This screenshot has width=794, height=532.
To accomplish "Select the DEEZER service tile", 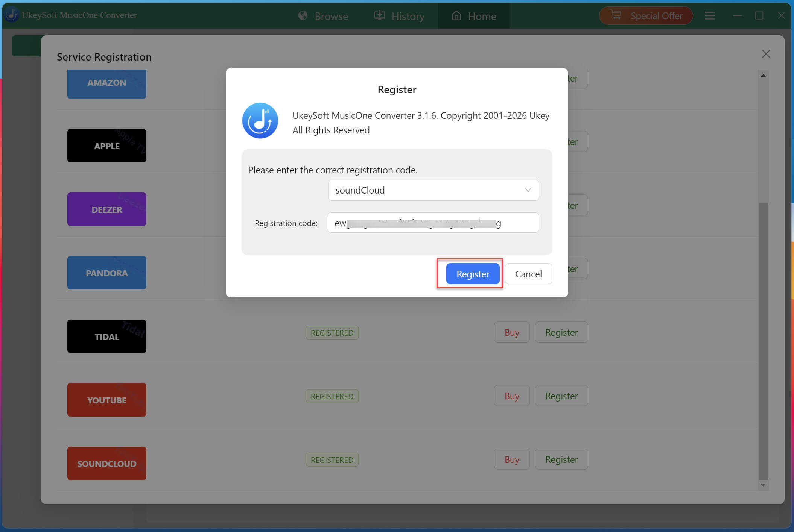I will pyautogui.click(x=107, y=209).
